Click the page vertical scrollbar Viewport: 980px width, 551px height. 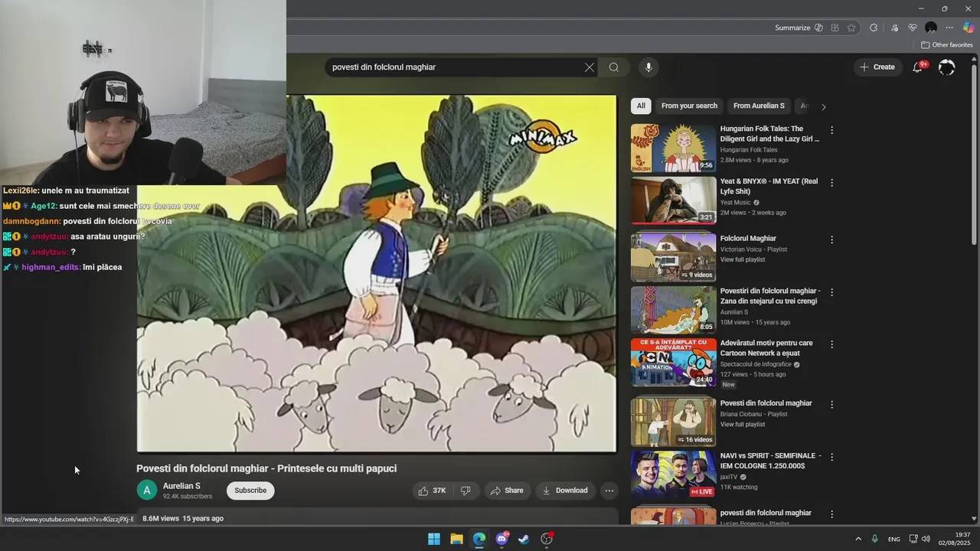[974, 153]
